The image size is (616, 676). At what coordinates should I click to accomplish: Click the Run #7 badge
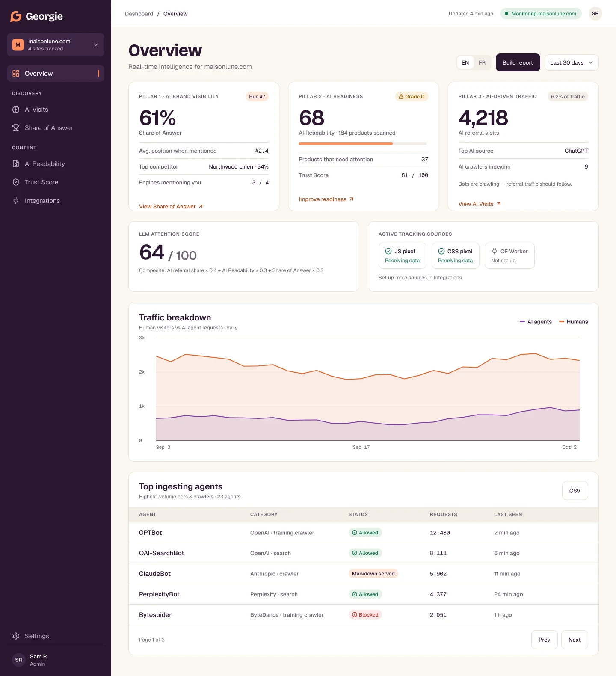[257, 97]
